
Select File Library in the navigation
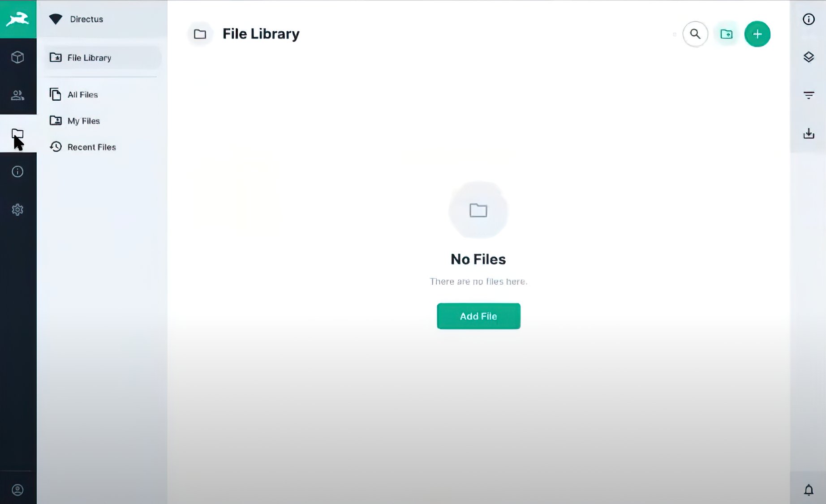click(103, 58)
